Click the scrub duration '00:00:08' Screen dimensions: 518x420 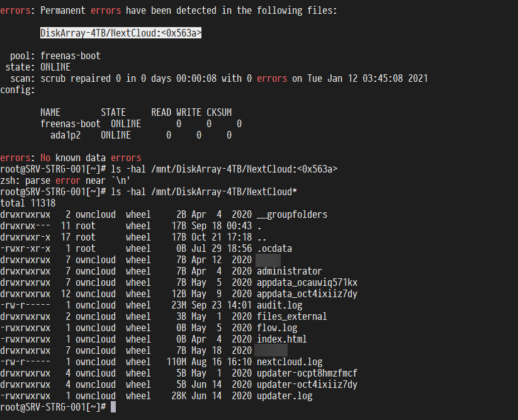pyautogui.click(x=196, y=79)
